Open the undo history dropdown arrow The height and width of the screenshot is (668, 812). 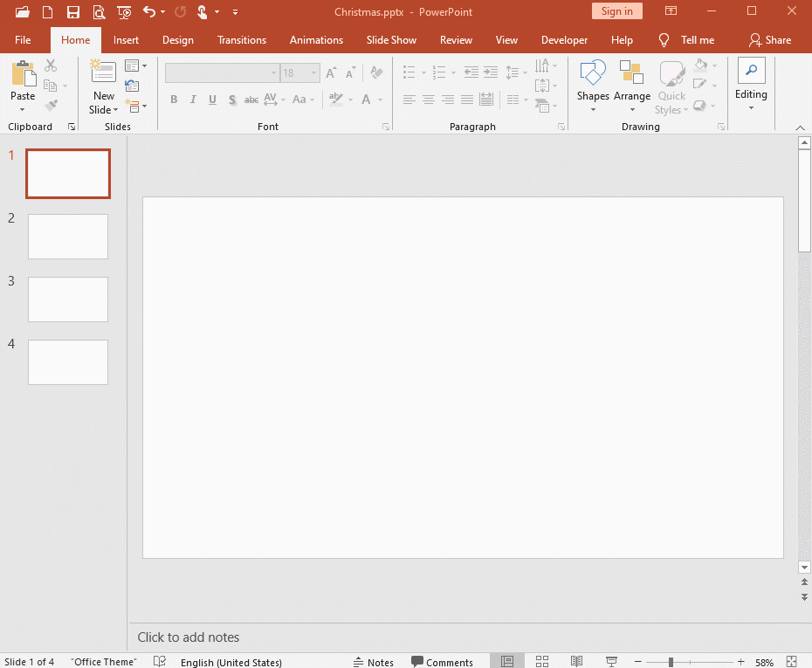[x=162, y=12]
